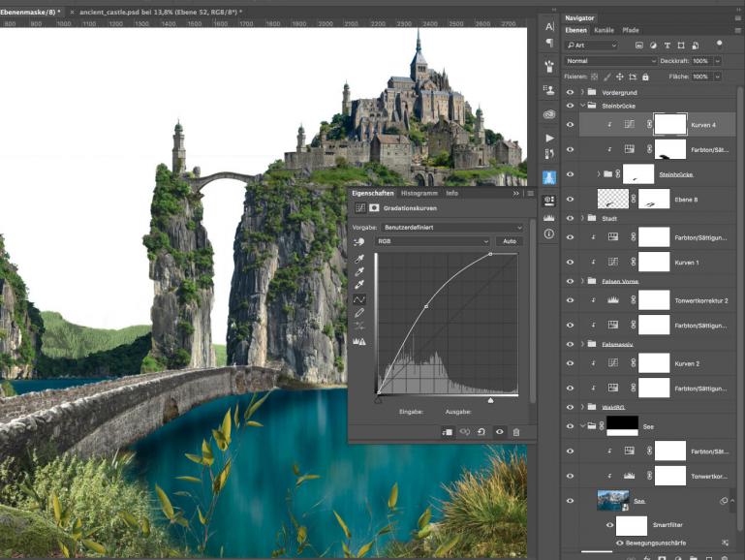The image size is (745, 560).
Task: Select the black point eyedropper in curves
Action: click(360, 259)
